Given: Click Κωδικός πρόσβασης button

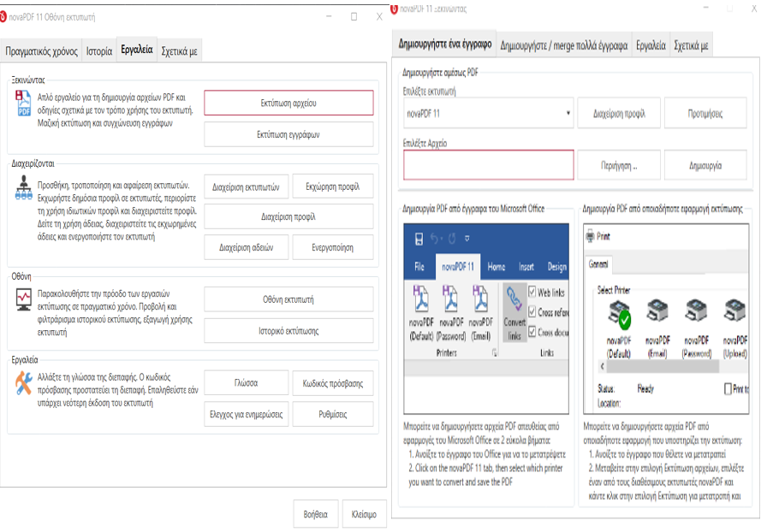Looking at the screenshot, I should click(x=332, y=383).
